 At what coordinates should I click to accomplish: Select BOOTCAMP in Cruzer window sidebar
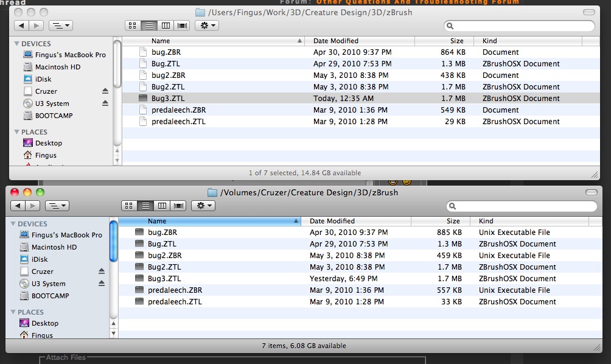(44, 296)
